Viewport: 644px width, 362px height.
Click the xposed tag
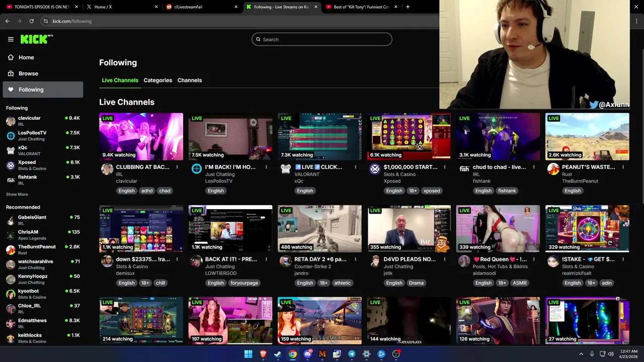(x=432, y=191)
